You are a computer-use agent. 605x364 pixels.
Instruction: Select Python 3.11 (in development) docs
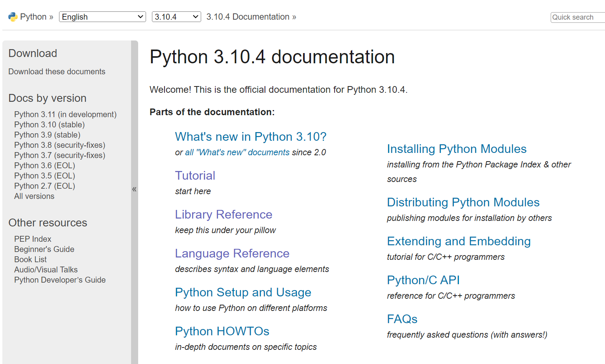point(65,114)
